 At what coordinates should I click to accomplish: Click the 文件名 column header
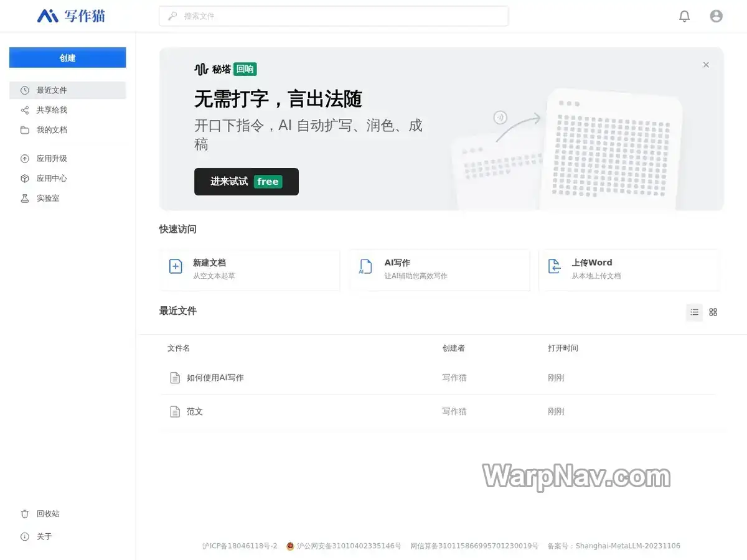click(179, 348)
